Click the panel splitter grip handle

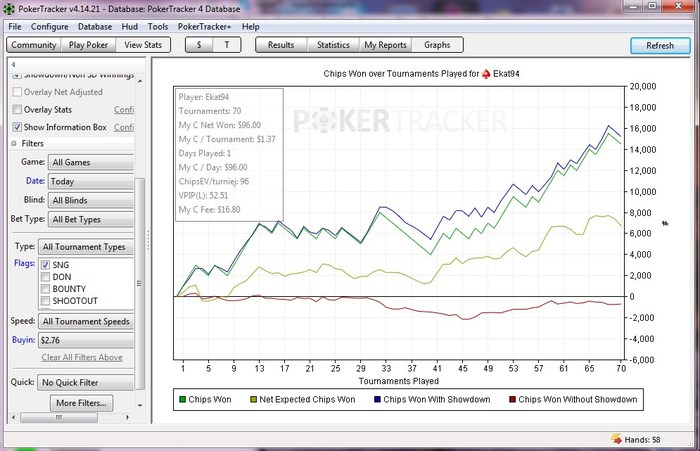click(148, 241)
